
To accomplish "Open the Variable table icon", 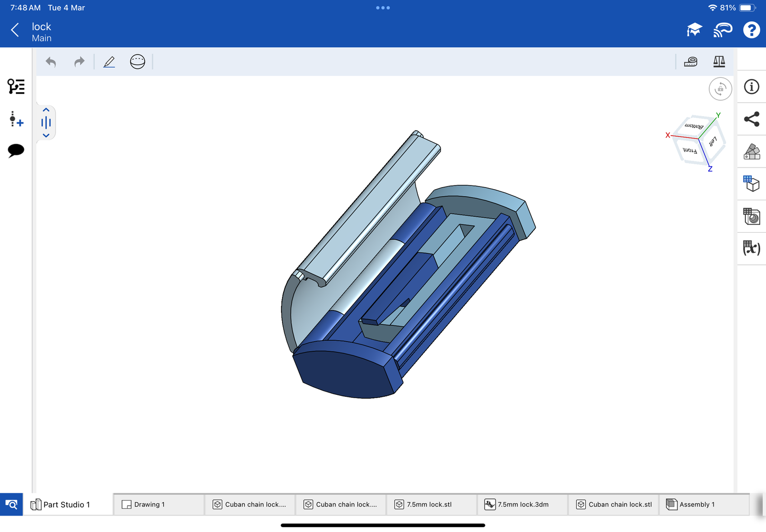I will coord(752,248).
